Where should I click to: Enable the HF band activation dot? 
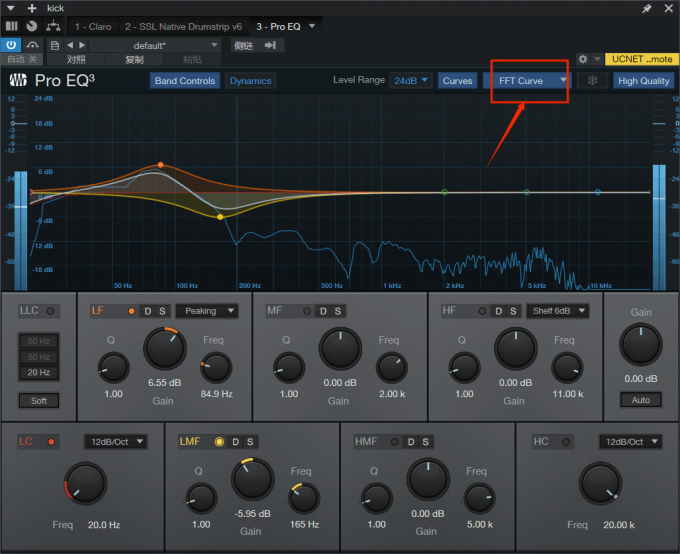click(x=482, y=311)
